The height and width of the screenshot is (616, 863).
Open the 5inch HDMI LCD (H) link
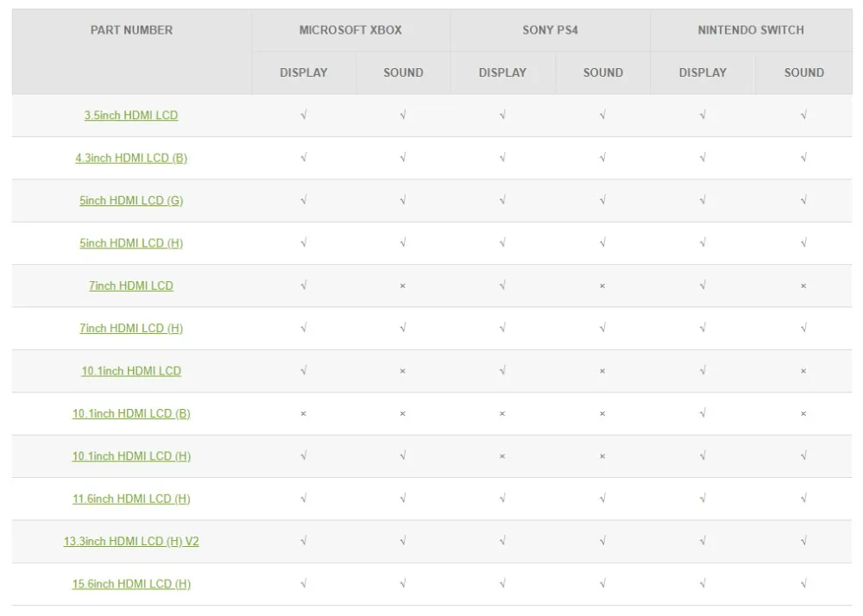(131, 243)
